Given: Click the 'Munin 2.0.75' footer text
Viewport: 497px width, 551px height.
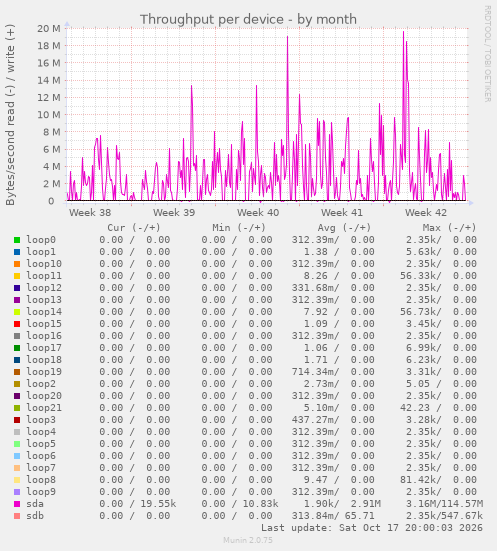Looking at the screenshot, I should [x=248, y=540].
